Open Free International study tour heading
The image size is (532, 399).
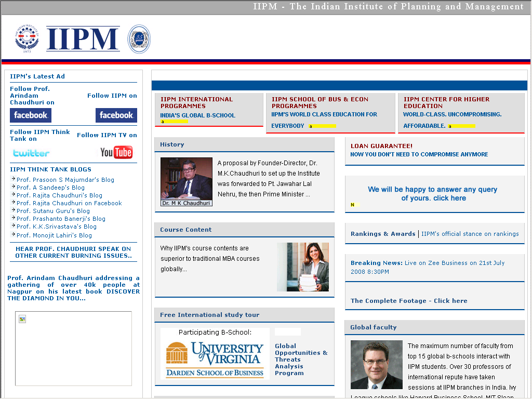coord(210,315)
